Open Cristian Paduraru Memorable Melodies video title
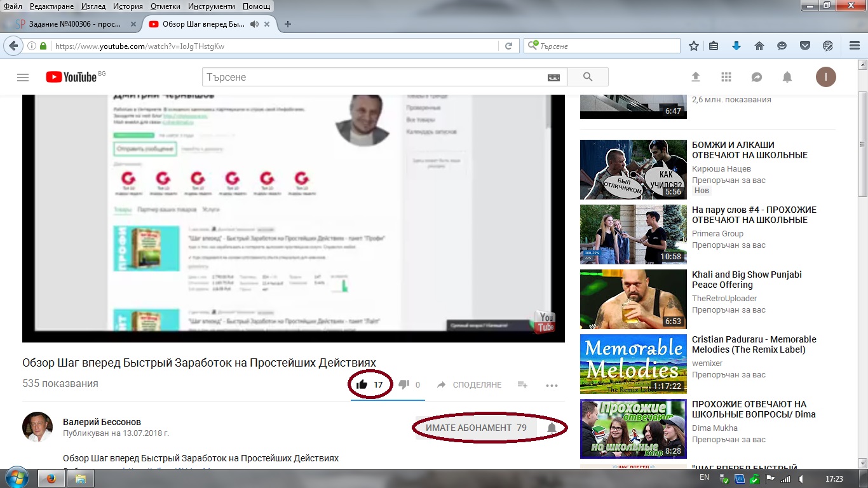 (x=754, y=344)
